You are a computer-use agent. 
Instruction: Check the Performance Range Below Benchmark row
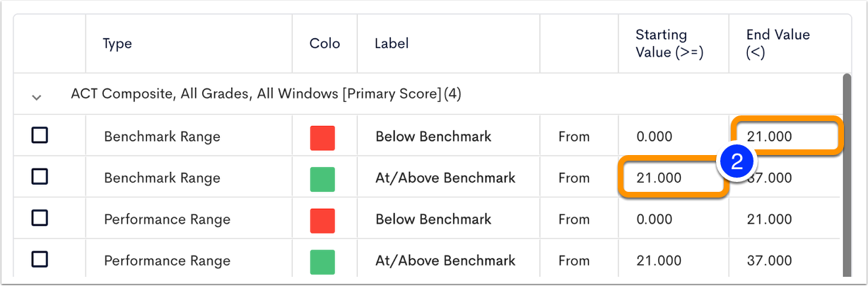(40, 218)
